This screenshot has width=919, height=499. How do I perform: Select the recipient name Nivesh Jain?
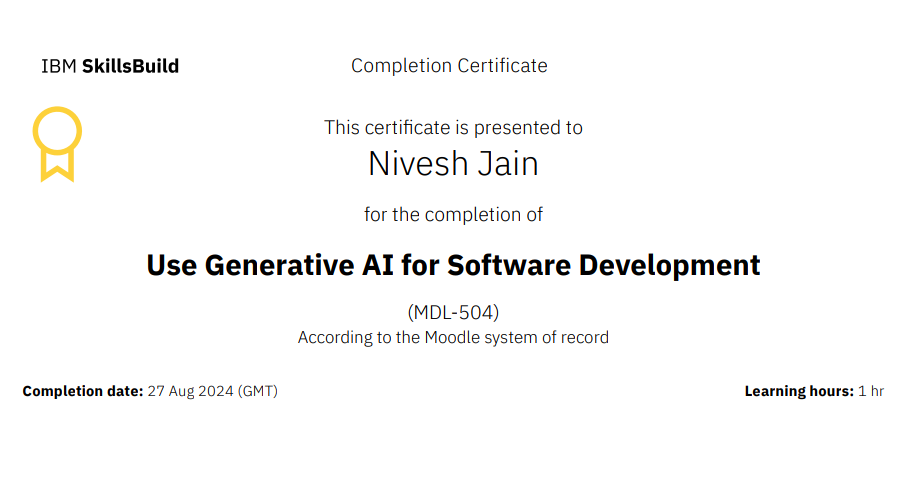(x=453, y=163)
